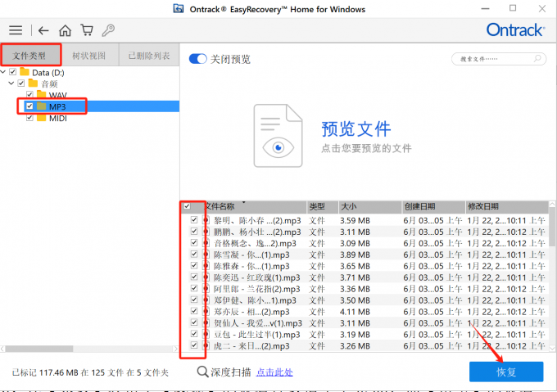Click file icon of 陈奕迅 - 红玫瑰 mp3

[x=206, y=277]
